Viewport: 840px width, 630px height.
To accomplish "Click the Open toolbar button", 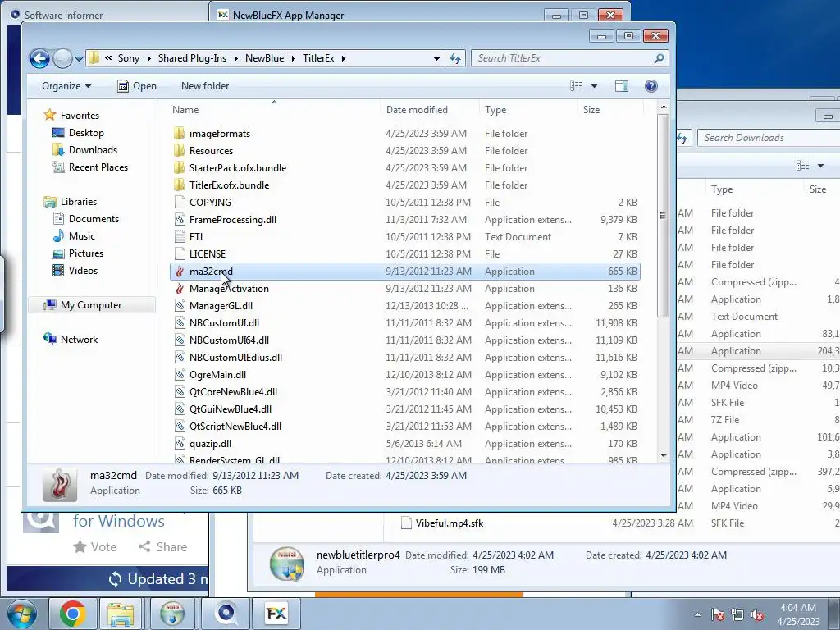I will (137, 86).
